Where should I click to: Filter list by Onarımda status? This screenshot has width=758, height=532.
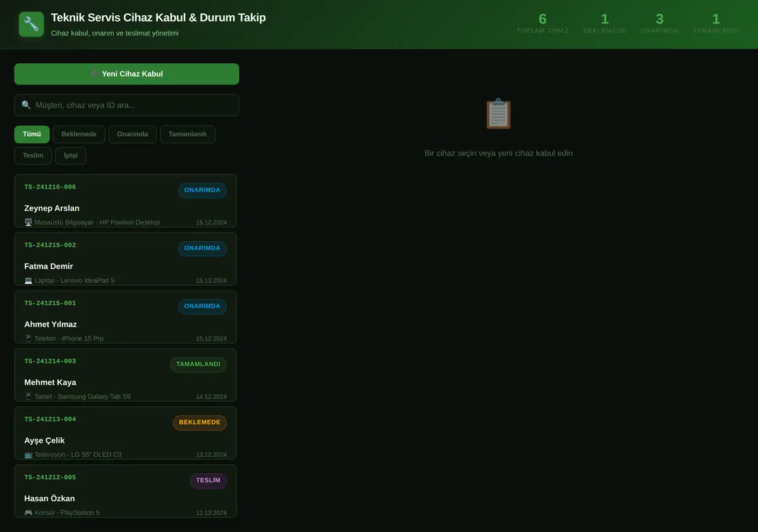133,135
